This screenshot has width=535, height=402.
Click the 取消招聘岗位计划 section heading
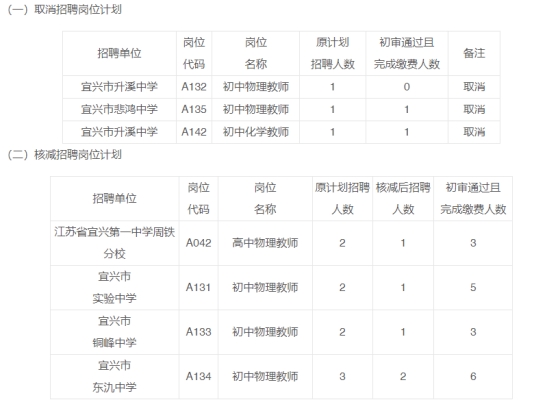64,9
